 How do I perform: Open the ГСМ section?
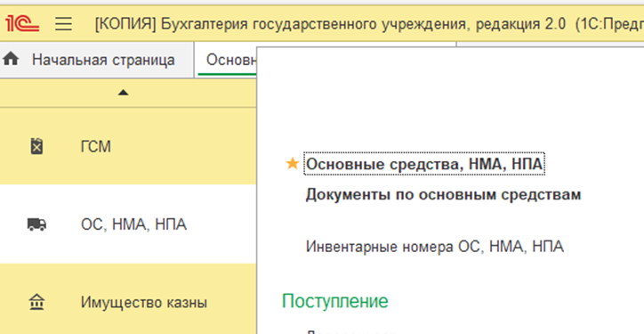tap(96, 147)
